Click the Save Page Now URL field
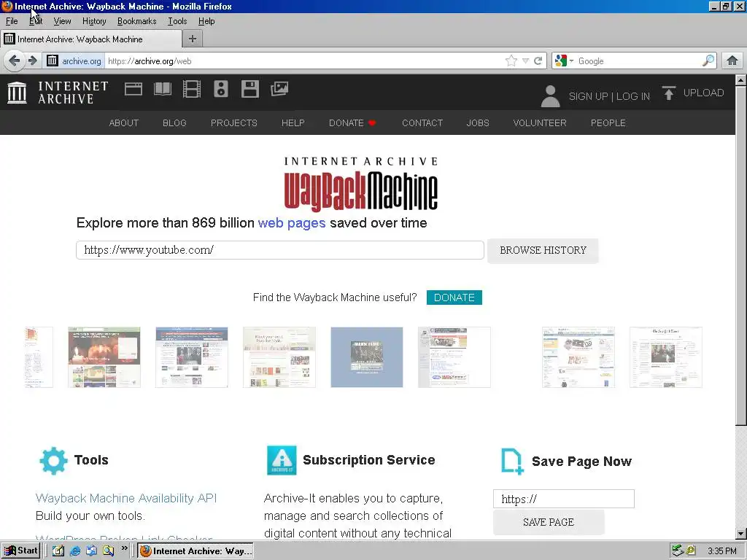Screen dimensions: 747x560 tap(564, 499)
